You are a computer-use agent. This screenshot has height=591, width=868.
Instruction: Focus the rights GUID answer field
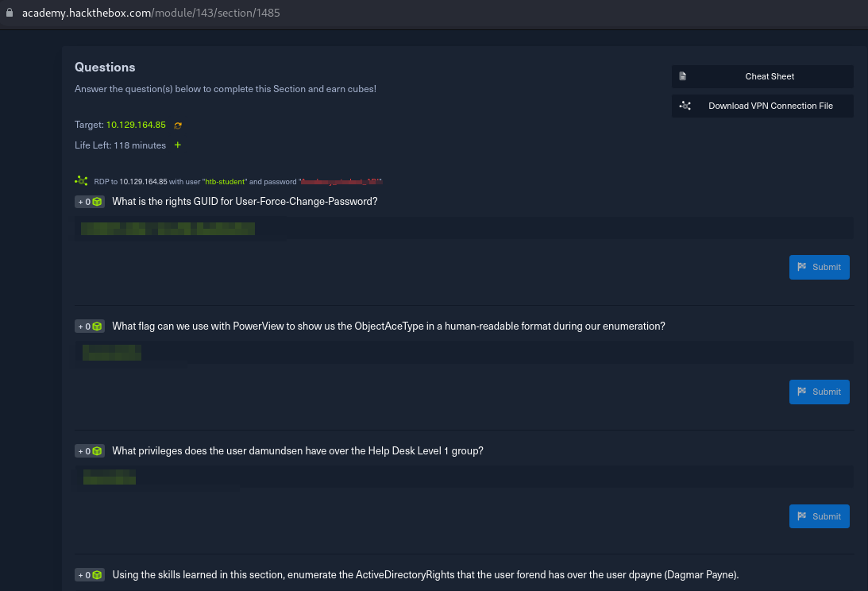[x=464, y=229]
